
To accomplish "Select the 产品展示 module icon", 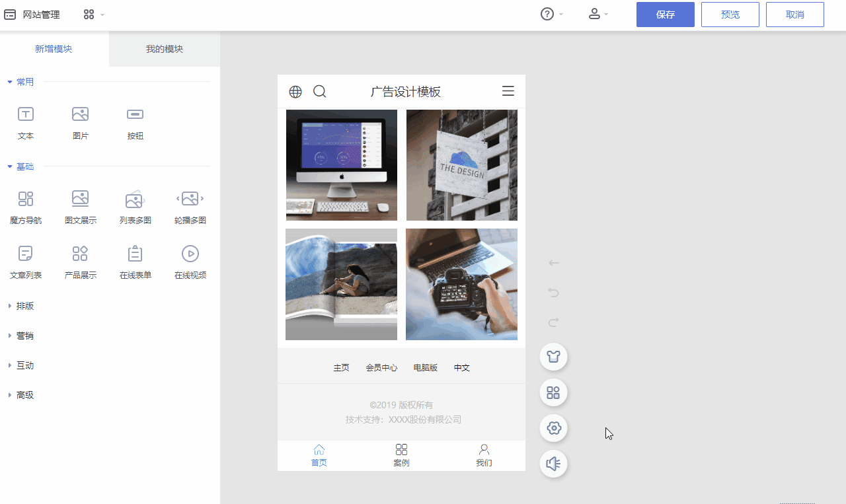I will (x=81, y=254).
